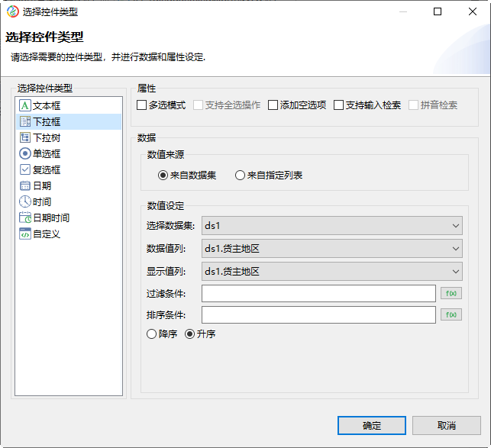This screenshot has width=491, height=448.
Task: Choose the 日期时间 control icon
Action: coord(24,218)
